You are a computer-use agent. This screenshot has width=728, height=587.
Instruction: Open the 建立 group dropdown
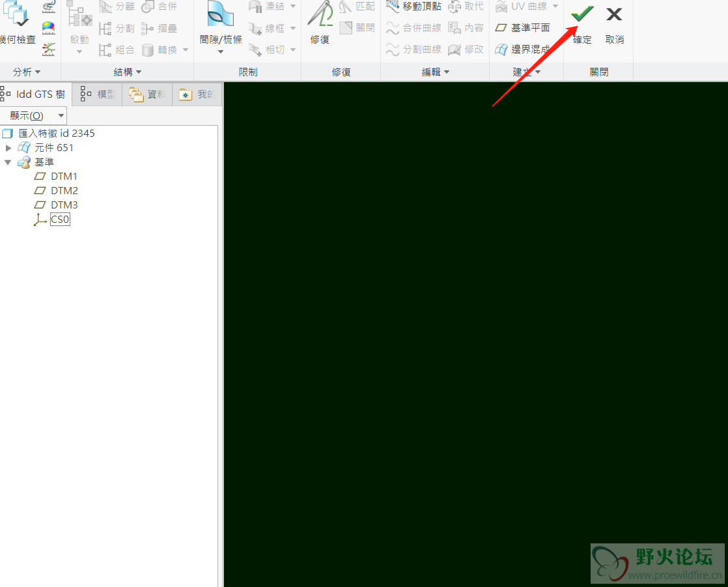527,72
